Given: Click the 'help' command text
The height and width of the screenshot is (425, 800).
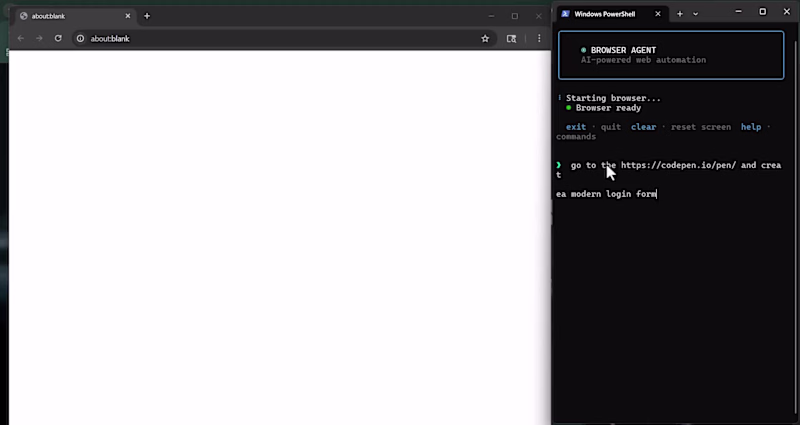Looking at the screenshot, I should 751,127.
